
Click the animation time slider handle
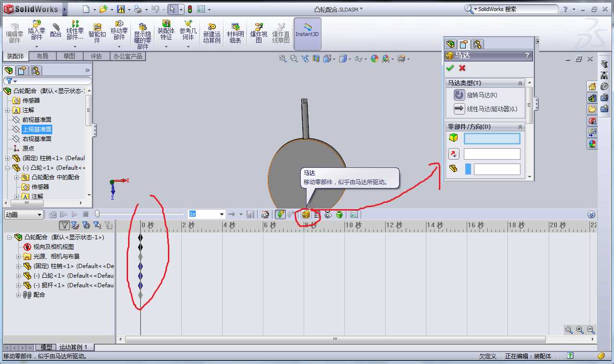(x=97, y=214)
